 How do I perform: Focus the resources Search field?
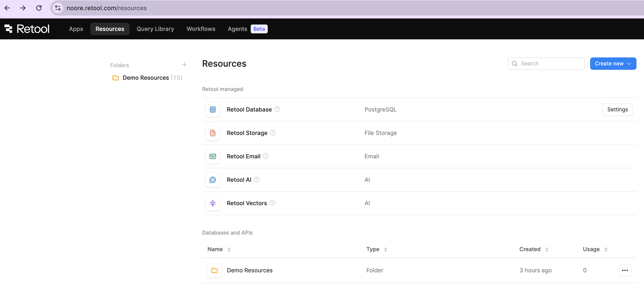tap(550, 64)
